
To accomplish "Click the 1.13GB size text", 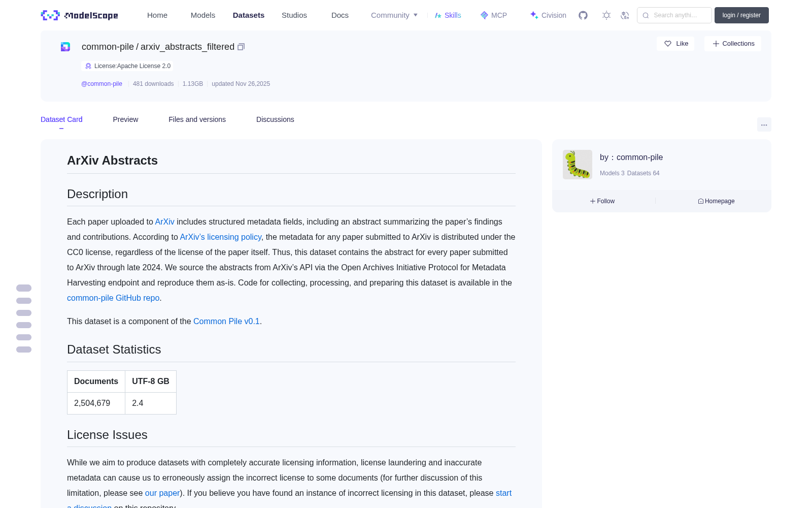I will tap(193, 84).
